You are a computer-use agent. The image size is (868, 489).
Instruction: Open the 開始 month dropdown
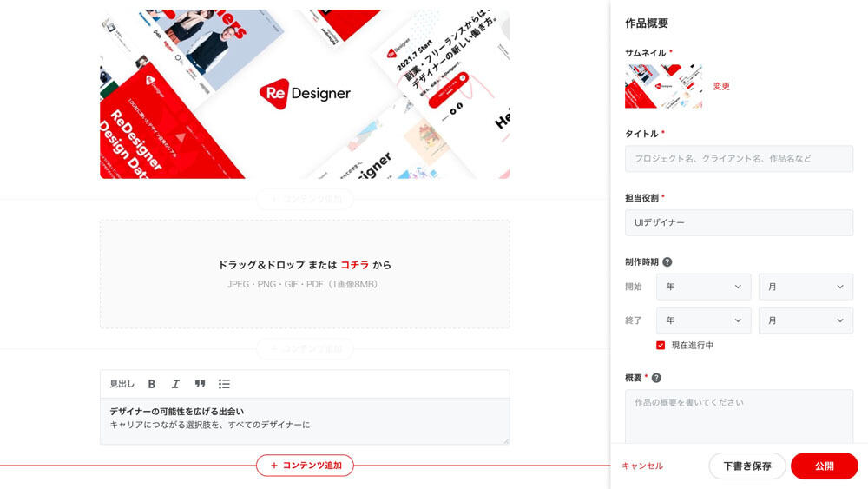(806, 287)
